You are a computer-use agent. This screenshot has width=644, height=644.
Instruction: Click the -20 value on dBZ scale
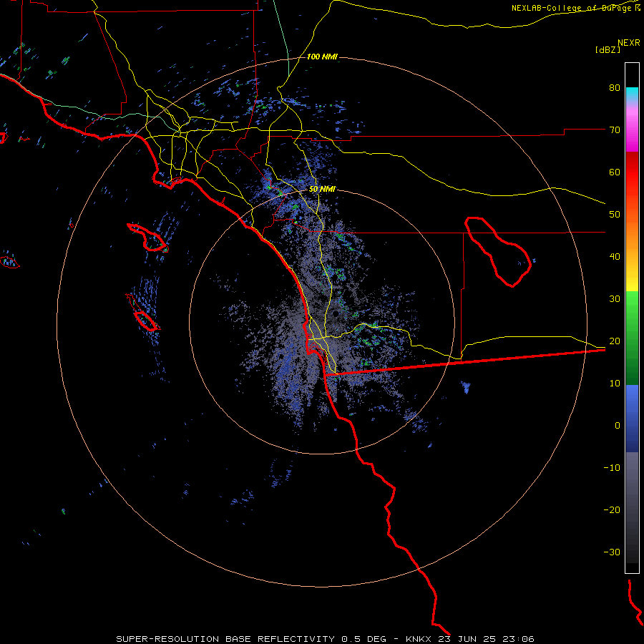(x=612, y=510)
